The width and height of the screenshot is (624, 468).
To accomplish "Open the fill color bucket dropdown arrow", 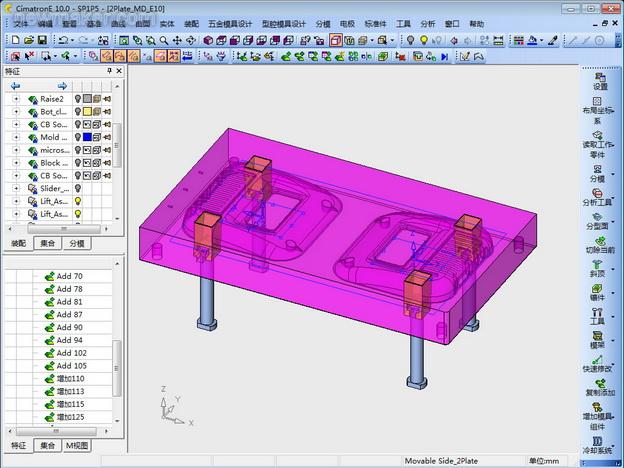I will click(542, 40).
